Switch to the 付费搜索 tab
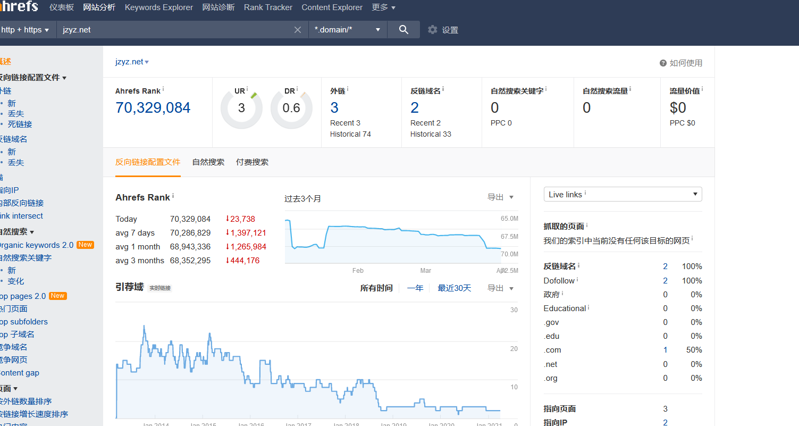Screen dimensions: 799x426 pos(252,162)
